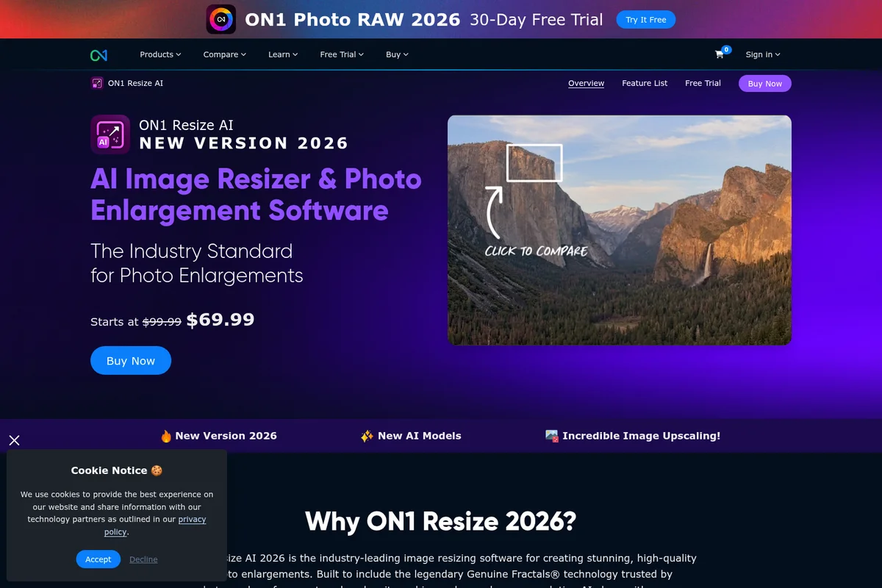Click the ON1 logo in the navigation bar
This screenshot has width=882, height=588.
(x=99, y=54)
